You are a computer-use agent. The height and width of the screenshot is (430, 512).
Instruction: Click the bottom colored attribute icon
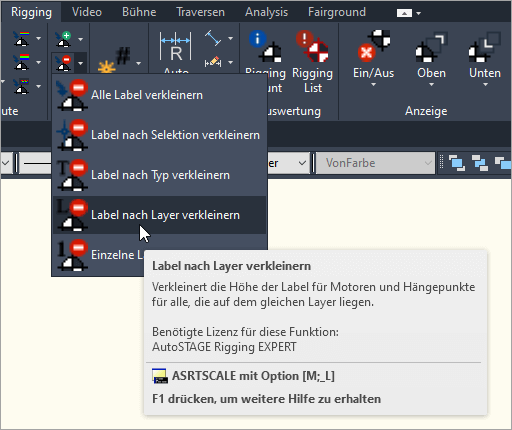coord(21,86)
